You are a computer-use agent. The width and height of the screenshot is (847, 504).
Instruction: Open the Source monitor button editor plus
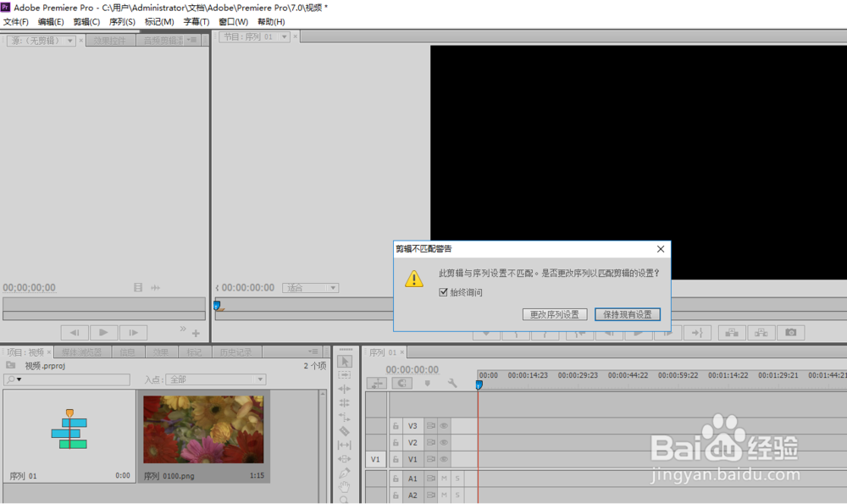(197, 333)
